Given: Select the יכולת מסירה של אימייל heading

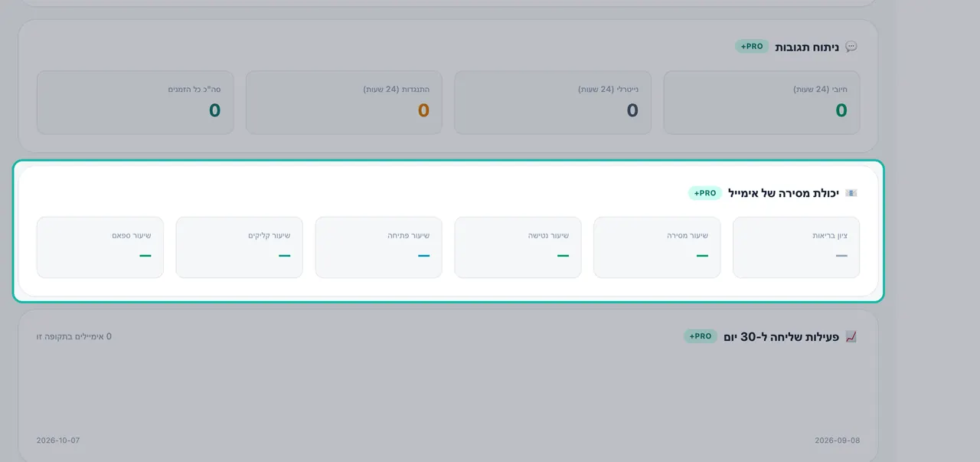Looking at the screenshot, I should coord(783,193).
